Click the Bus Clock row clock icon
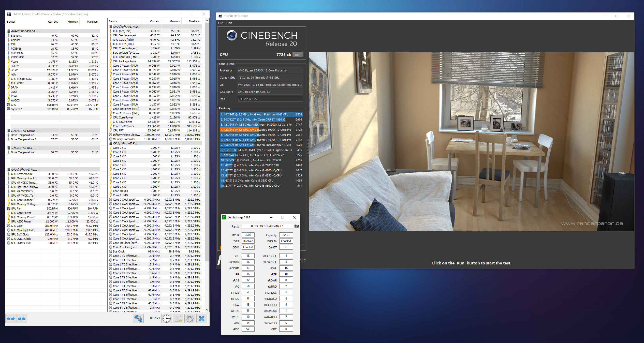 [111, 251]
